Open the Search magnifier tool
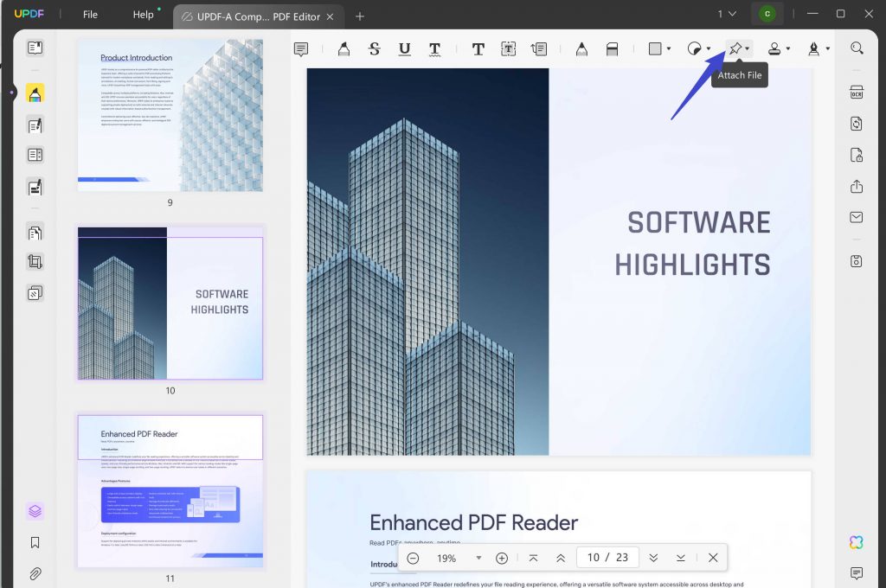The image size is (886, 588). click(857, 48)
